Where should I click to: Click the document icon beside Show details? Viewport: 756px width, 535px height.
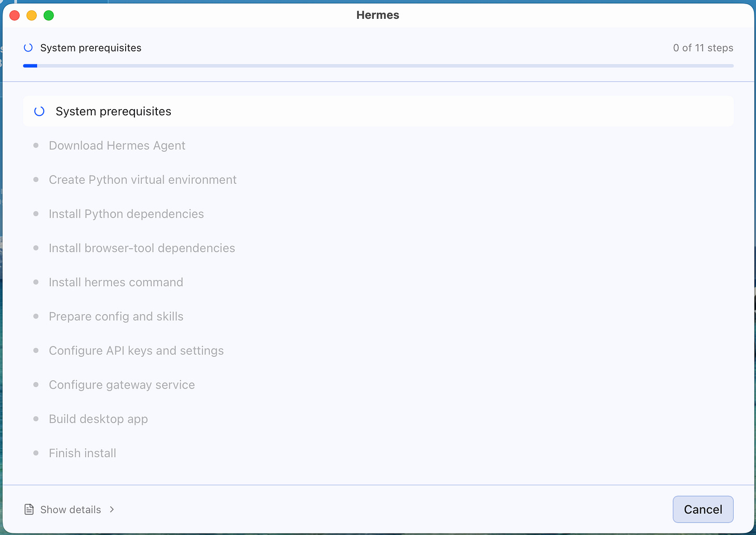tap(29, 510)
